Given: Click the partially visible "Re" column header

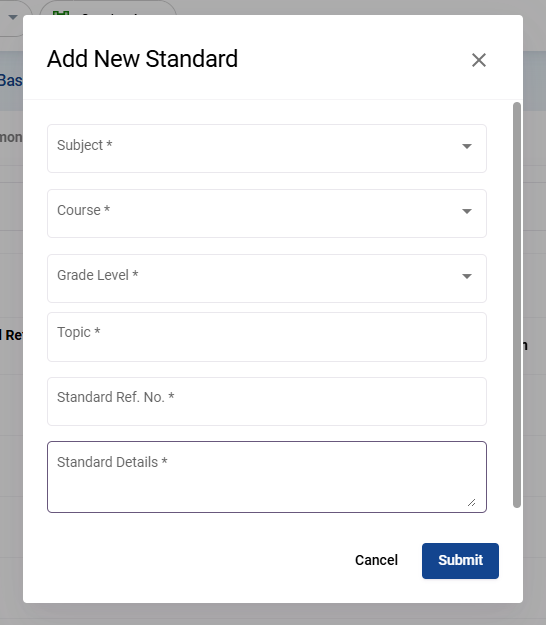Looking at the screenshot, I should [x=12, y=335].
